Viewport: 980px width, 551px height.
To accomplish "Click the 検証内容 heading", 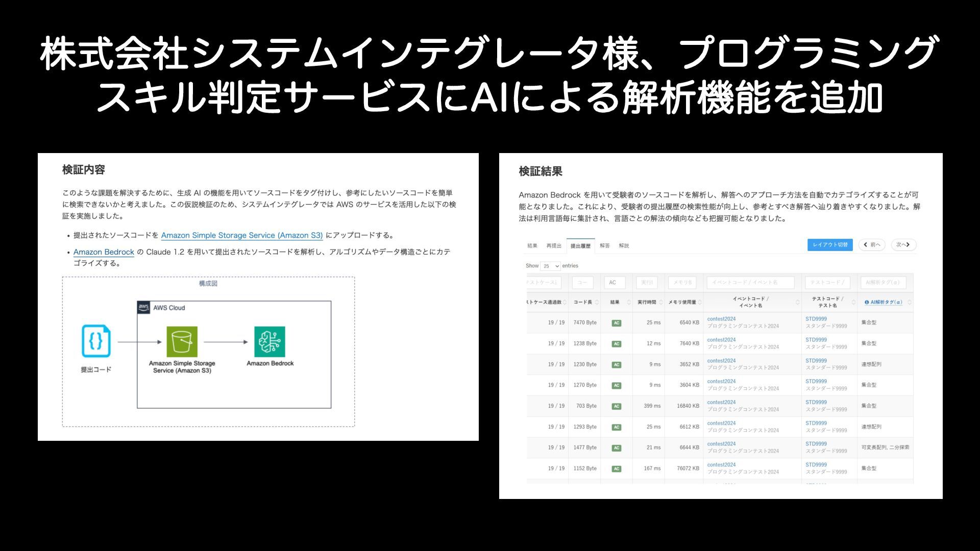I will pyautogui.click(x=84, y=170).
